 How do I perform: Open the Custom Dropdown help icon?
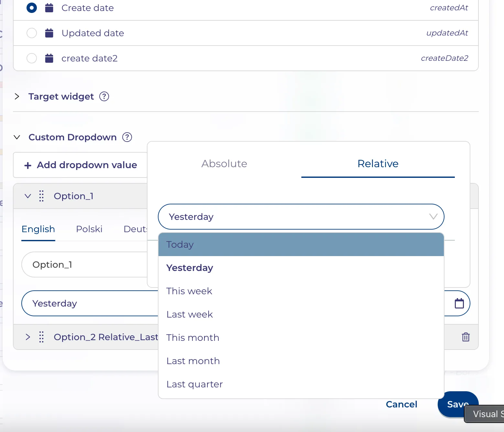tap(127, 137)
